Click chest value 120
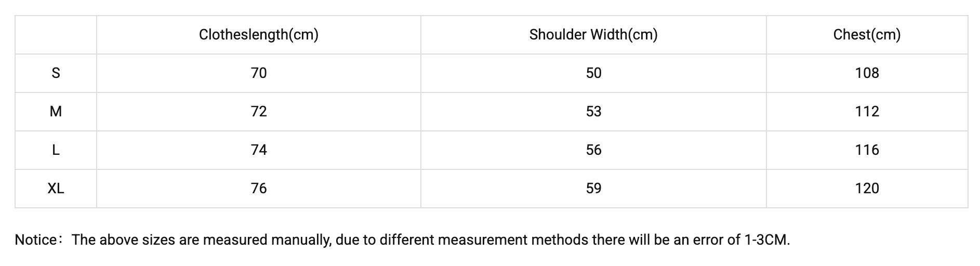This screenshot has height=266, width=980. click(867, 189)
